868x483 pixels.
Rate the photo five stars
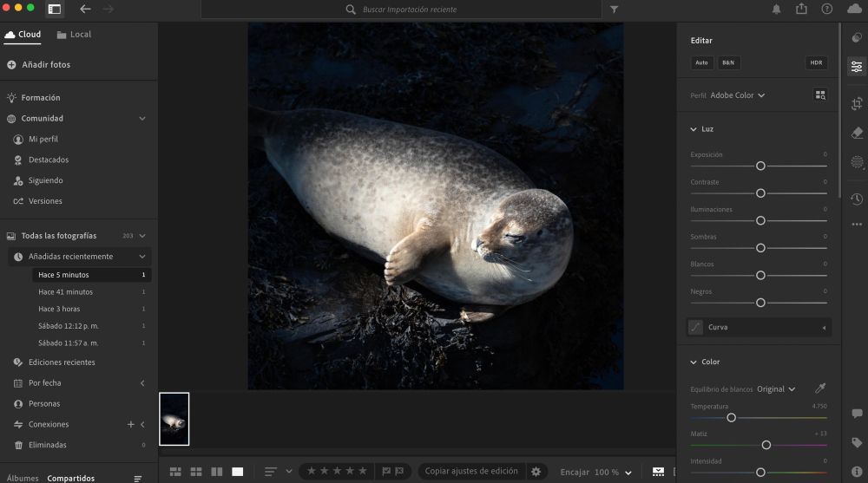pos(363,471)
